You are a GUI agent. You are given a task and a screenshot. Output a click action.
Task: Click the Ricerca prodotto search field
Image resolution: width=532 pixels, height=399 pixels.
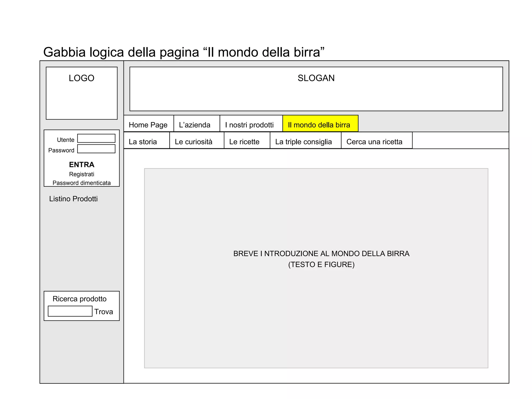[70, 311]
